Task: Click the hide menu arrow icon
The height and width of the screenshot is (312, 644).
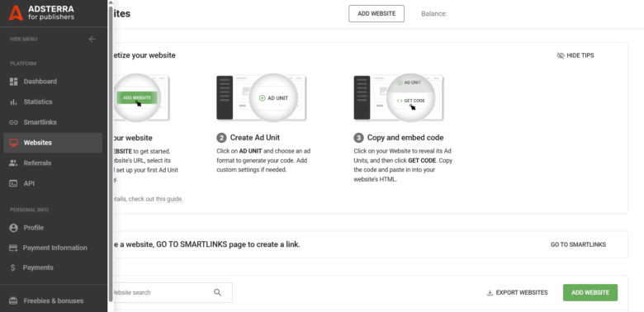Action: (92, 39)
